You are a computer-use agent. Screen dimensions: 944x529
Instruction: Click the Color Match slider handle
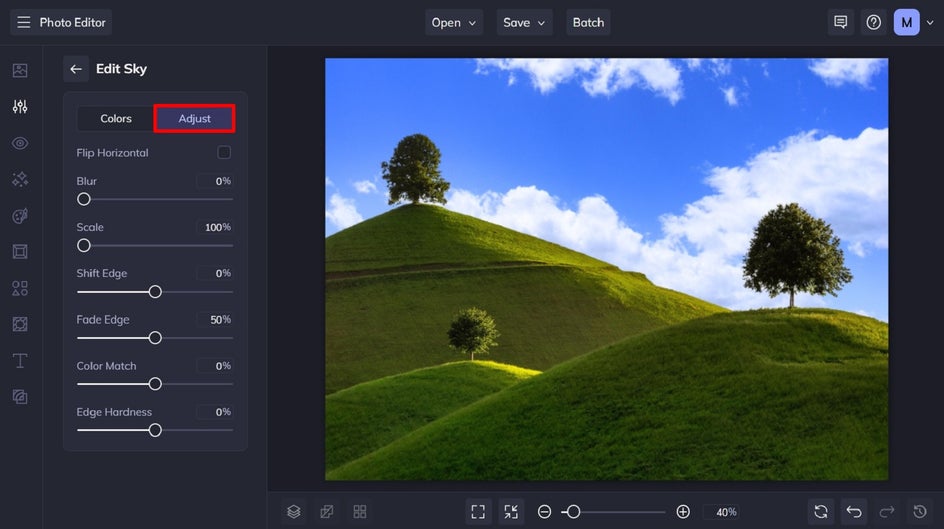155,384
